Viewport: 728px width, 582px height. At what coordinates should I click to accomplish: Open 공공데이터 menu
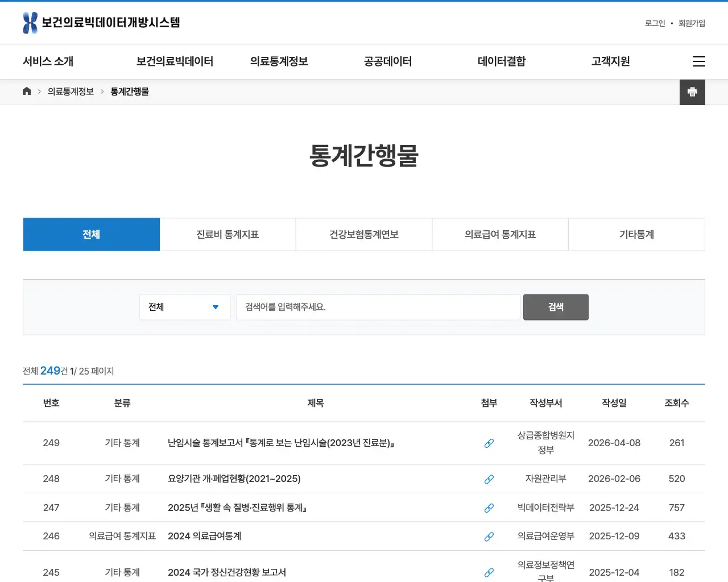click(388, 61)
